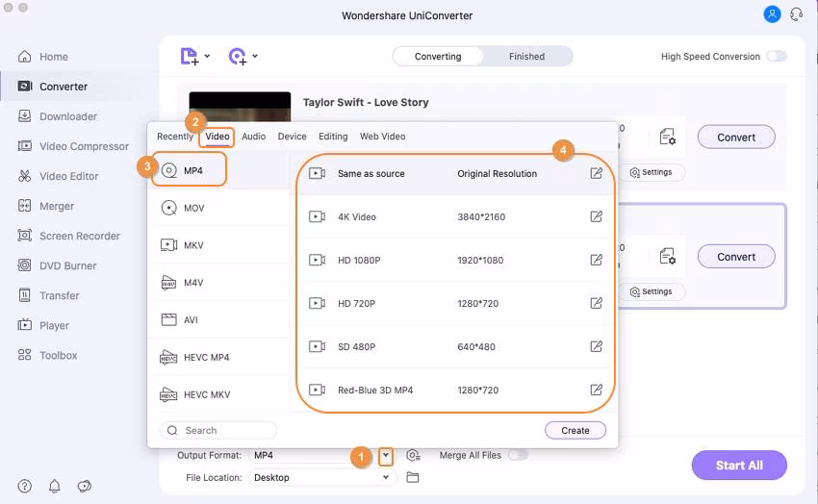Click the second file's output settings icon
This screenshot has width=818, height=504.
coord(668,257)
